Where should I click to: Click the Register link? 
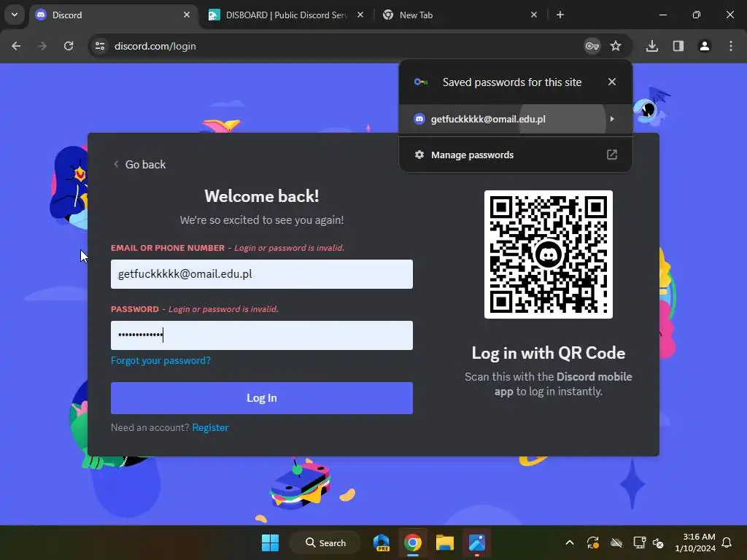click(x=210, y=427)
